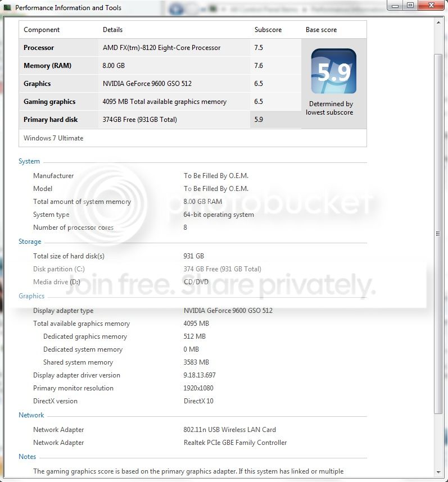Select the Primary hard disk row
448x482 pixels.
pyautogui.click(x=160, y=120)
